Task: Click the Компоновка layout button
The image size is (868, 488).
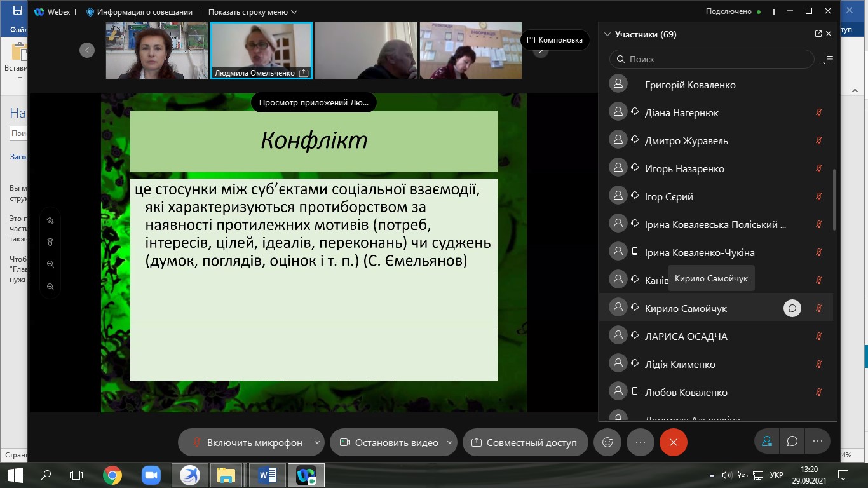Action: tap(555, 40)
